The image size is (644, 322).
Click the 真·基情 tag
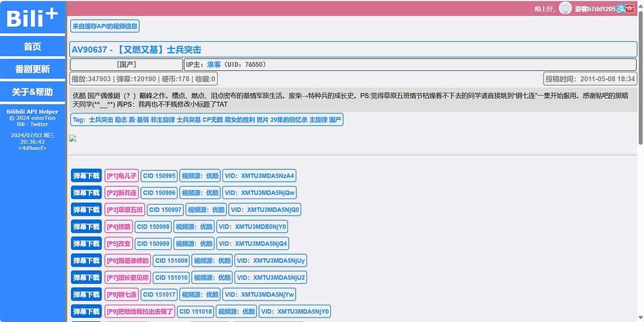tap(139, 120)
